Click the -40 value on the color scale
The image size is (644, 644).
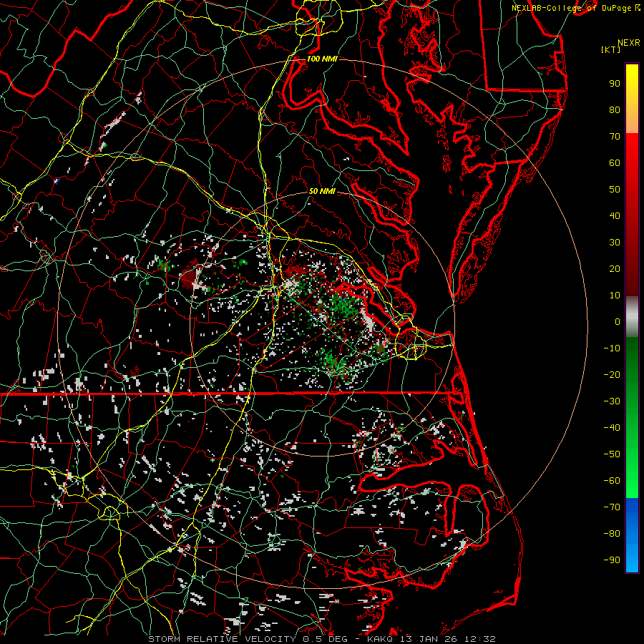tap(612, 428)
